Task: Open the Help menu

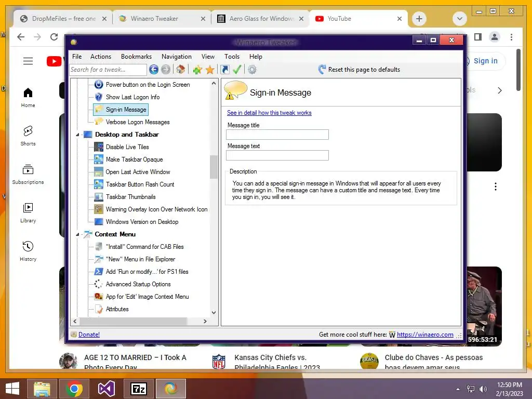Action: coord(256,57)
